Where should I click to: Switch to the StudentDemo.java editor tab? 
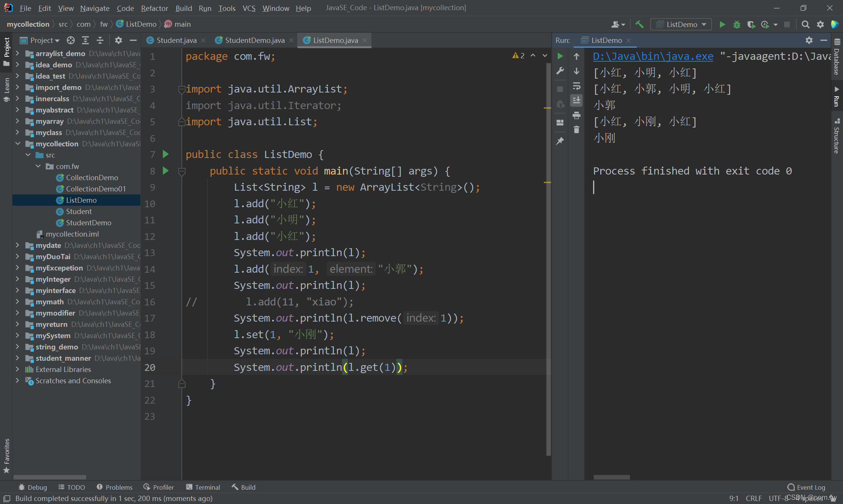254,40
